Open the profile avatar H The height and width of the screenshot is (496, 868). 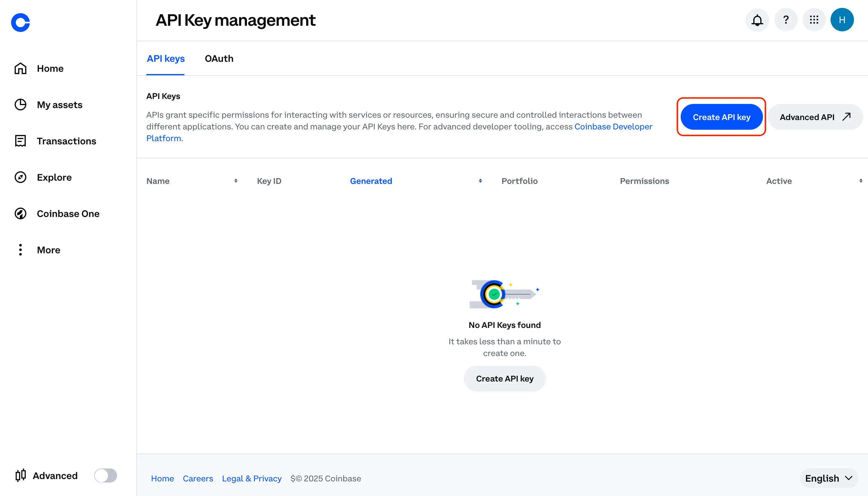tap(842, 20)
